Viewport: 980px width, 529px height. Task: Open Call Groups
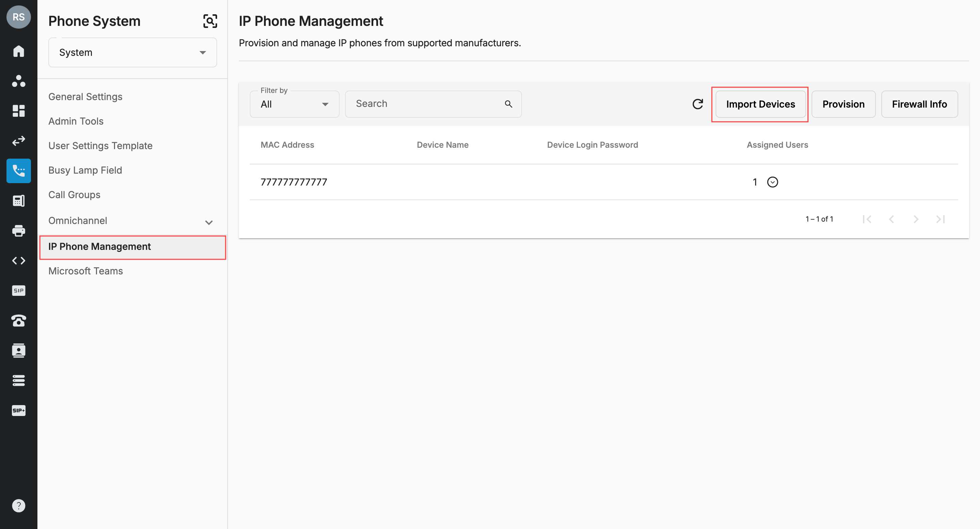(74, 195)
